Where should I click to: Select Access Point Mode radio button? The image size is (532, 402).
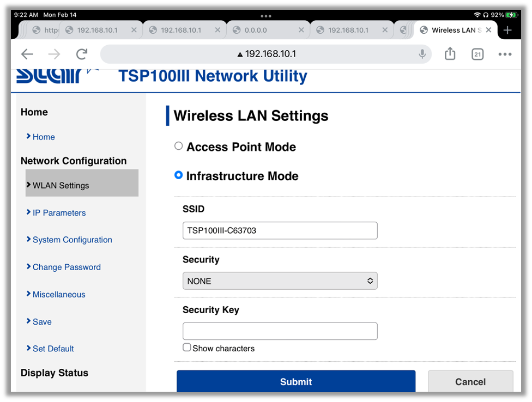pyautogui.click(x=178, y=146)
